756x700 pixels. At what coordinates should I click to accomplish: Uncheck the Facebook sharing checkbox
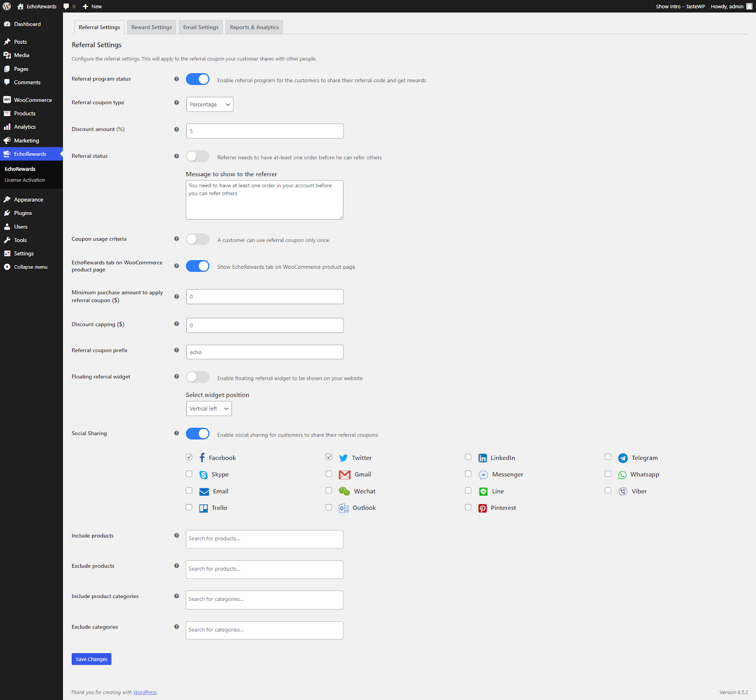pyautogui.click(x=189, y=457)
